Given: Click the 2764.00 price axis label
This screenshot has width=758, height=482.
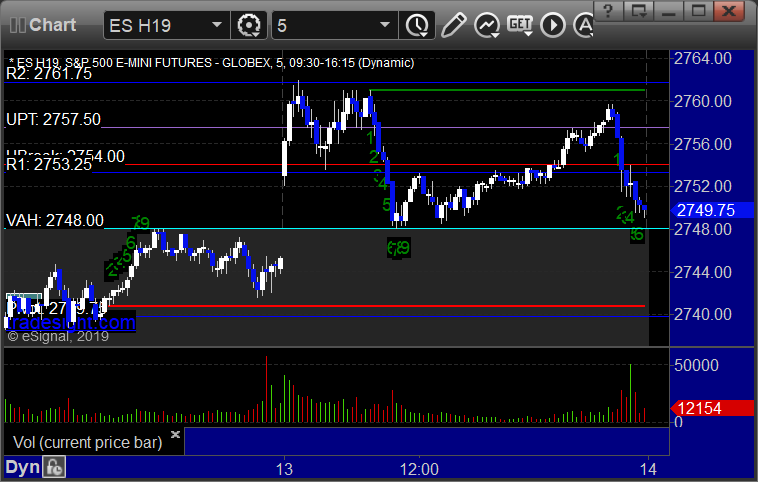Looking at the screenshot, I should tap(703, 58).
